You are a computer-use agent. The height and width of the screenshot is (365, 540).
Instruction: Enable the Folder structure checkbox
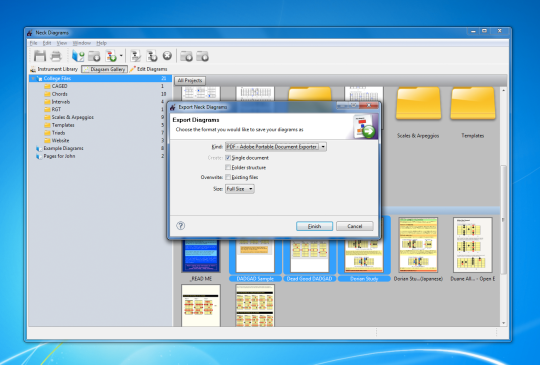click(x=228, y=167)
